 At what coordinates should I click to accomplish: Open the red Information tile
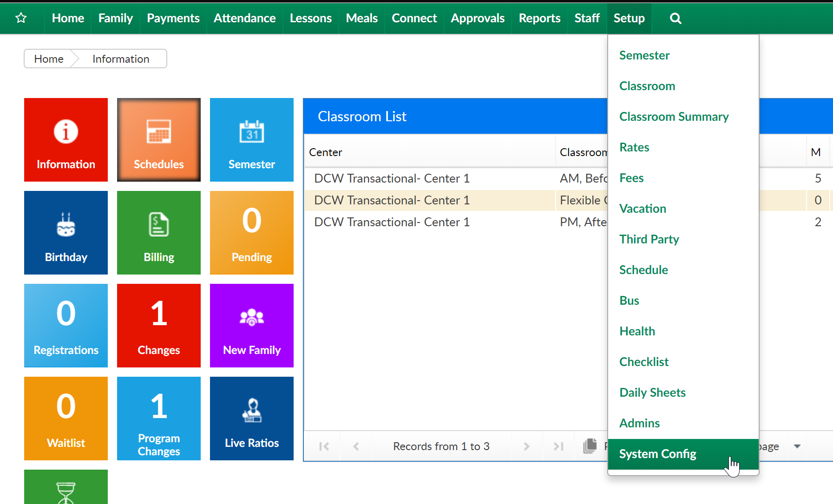tap(66, 140)
